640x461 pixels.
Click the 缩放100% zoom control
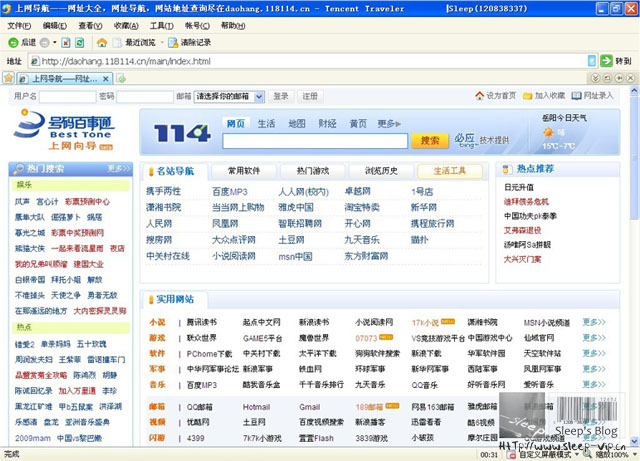click(611, 454)
